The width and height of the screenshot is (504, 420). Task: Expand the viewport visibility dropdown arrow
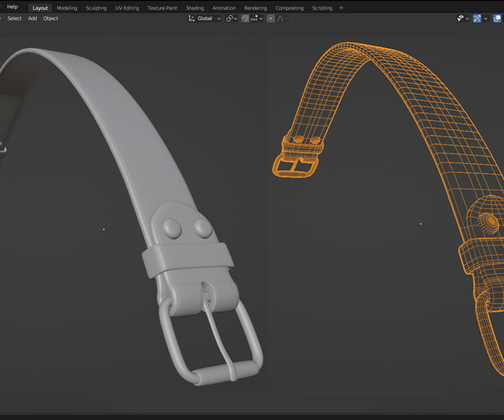click(467, 18)
